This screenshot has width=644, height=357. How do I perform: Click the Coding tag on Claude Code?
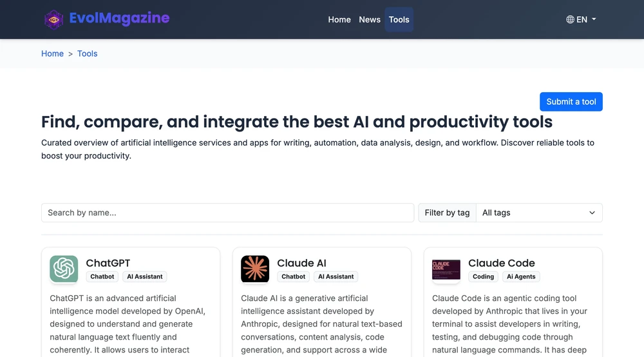483,276
